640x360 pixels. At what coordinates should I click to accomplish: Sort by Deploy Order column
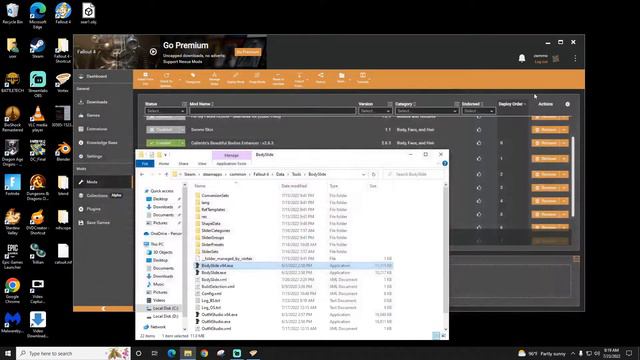click(x=510, y=104)
